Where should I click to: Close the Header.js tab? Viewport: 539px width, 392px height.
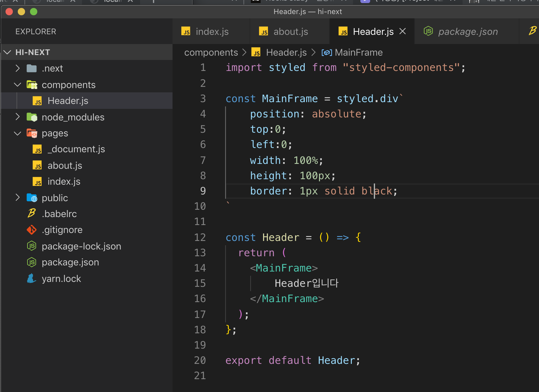pos(403,31)
